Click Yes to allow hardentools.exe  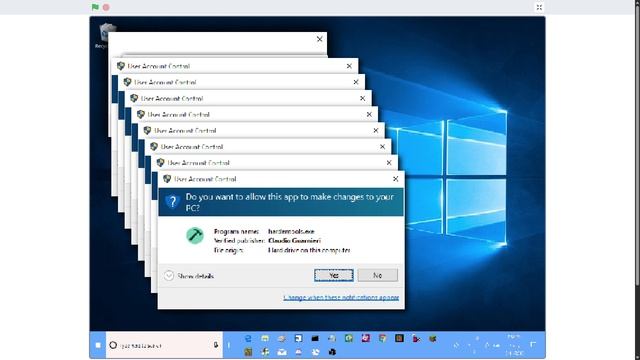(x=334, y=276)
